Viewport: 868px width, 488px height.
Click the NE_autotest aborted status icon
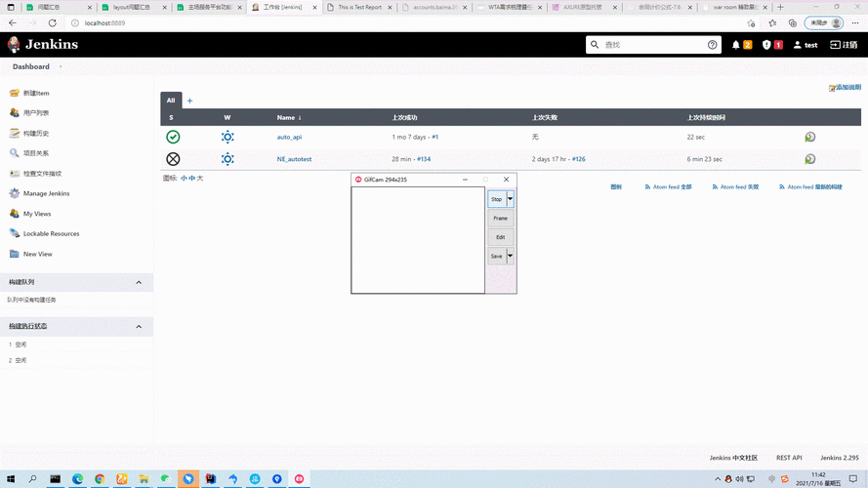(x=173, y=159)
